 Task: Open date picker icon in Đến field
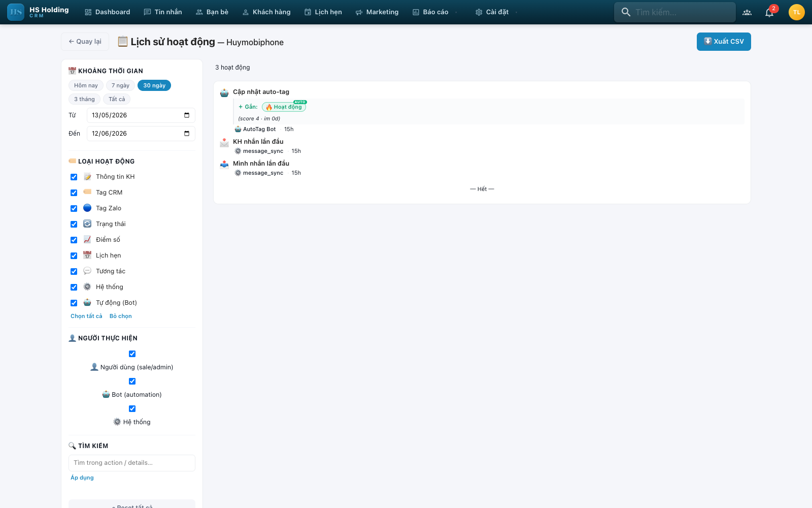tap(187, 134)
